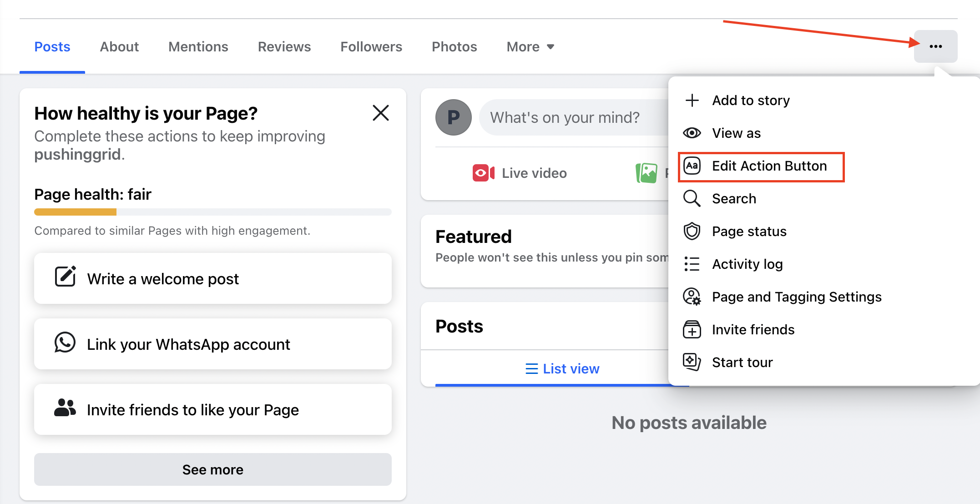Click the Activity log list icon
This screenshot has width=980, height=504.
[x=692, y=264]
